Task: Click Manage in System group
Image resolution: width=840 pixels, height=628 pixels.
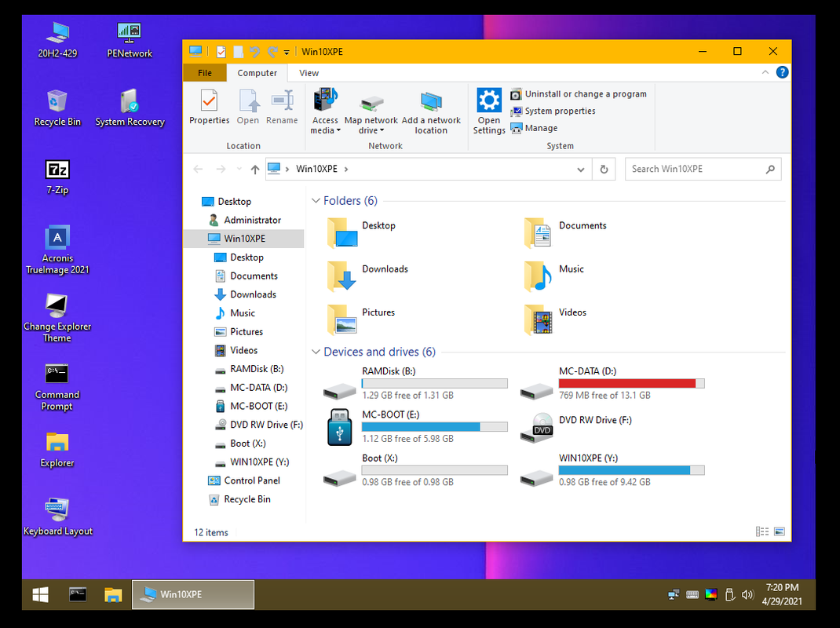Action: 534,128
